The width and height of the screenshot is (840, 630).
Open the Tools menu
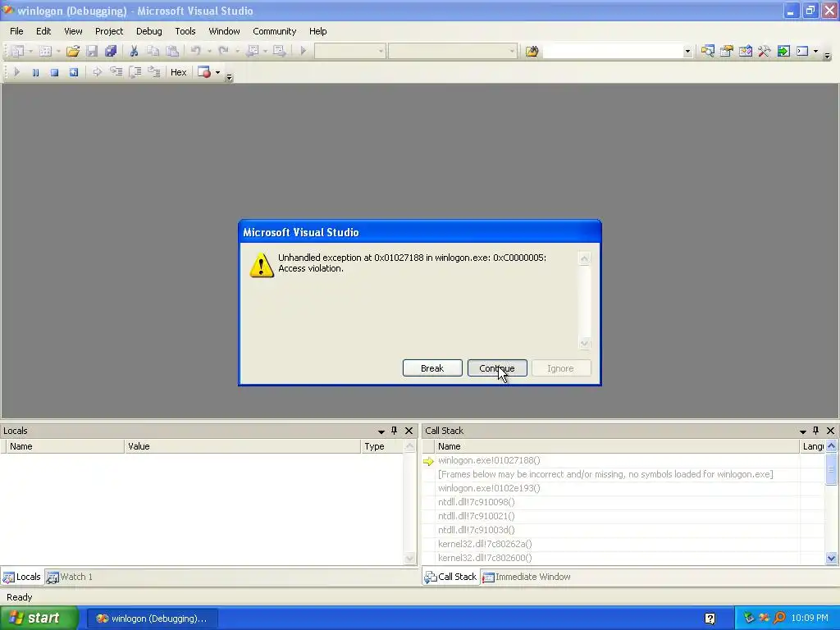[x=185, y=31]
